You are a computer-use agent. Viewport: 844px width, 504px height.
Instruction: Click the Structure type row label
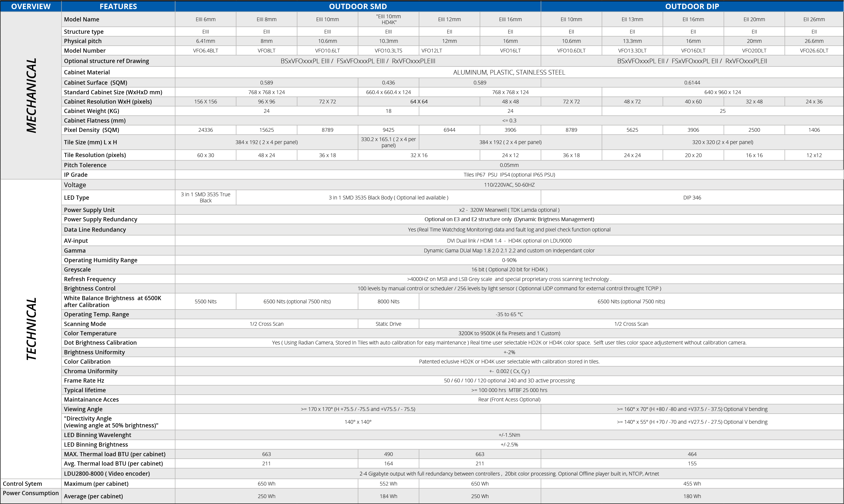84,32
